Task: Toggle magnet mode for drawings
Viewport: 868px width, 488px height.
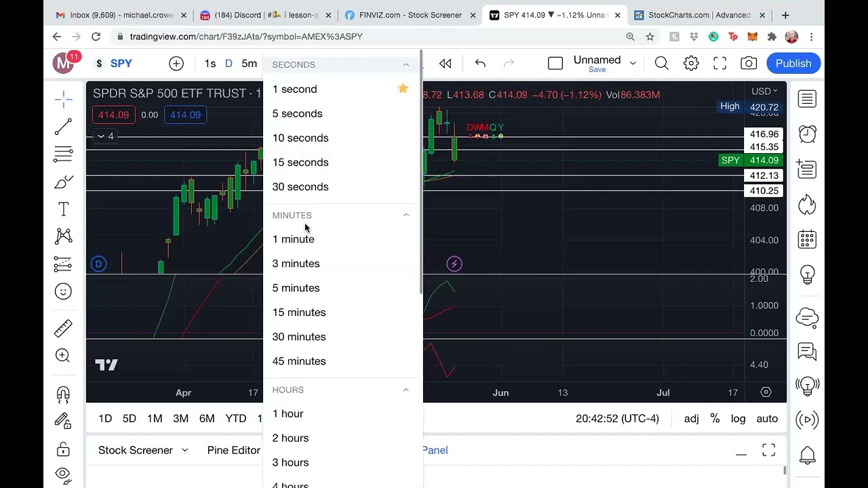Action: [x=63, y=394]
